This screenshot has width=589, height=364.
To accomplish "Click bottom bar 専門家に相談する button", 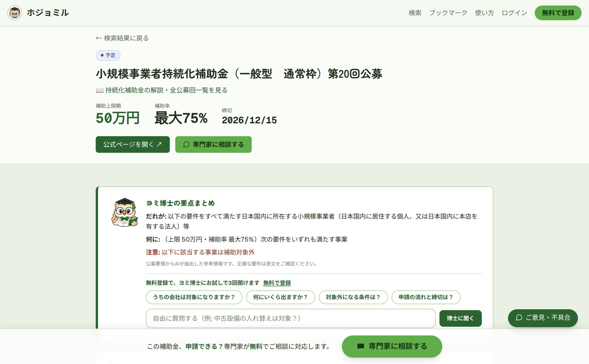I will pyautogui.click(x=392, y=346).
